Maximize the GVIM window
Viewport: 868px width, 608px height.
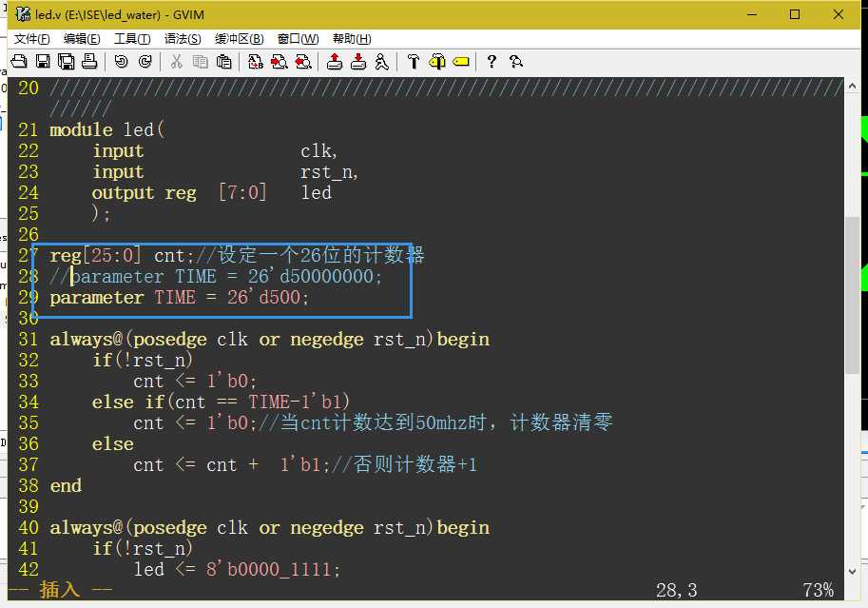[x=795, y=14]
